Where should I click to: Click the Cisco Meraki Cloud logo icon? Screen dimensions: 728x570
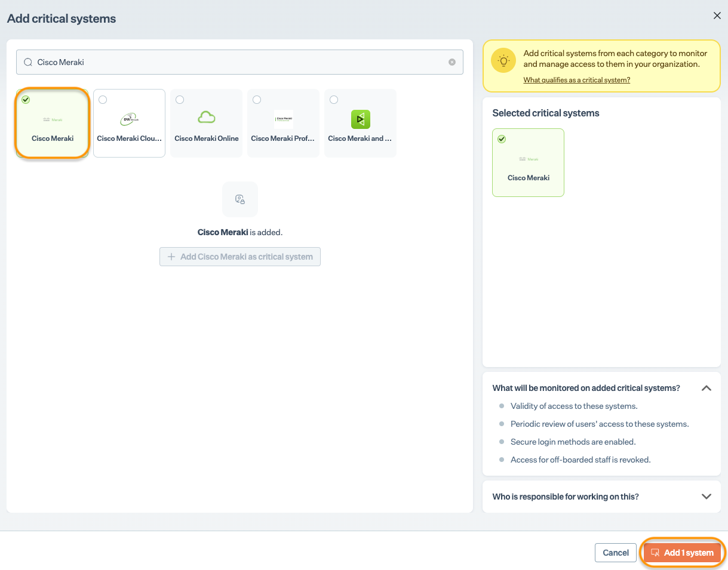[129, 119]
